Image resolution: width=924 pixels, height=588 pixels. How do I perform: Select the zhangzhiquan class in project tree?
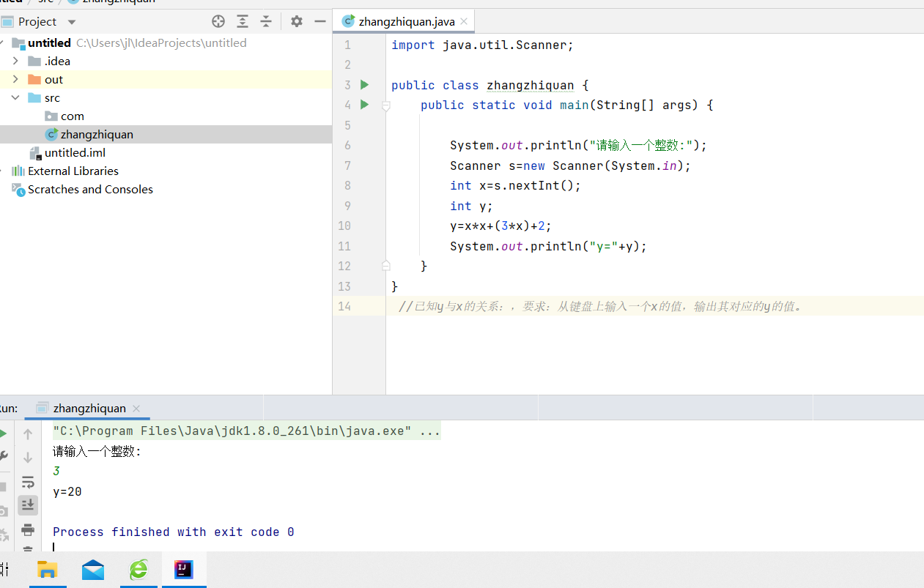[x=89, y=134]
